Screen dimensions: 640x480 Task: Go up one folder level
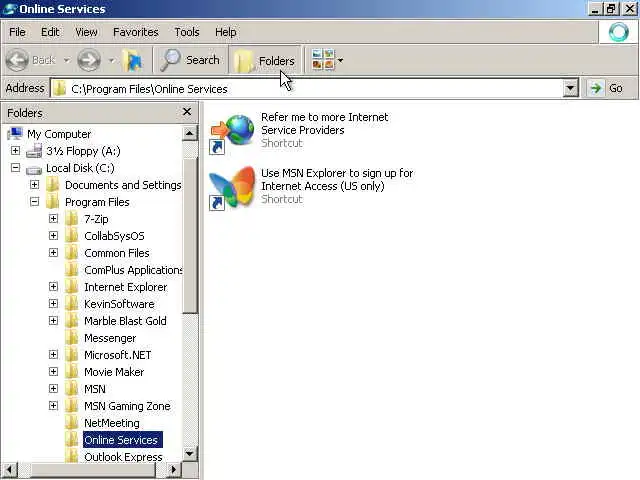[133, 60]
